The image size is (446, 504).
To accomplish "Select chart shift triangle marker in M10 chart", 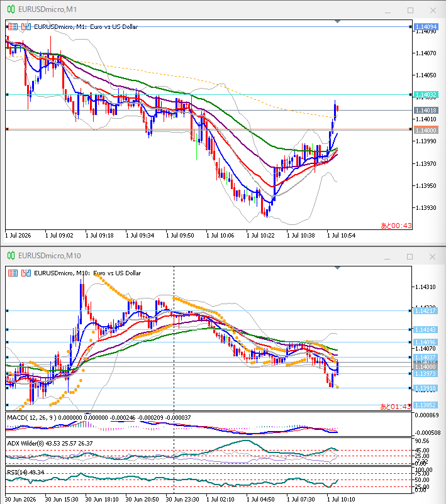I will coord(337,268).
